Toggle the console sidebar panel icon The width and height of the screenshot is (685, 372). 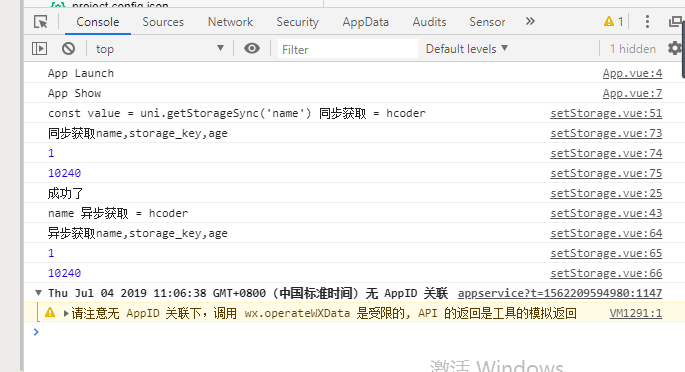pyautogui.click(x=39, y=48)
